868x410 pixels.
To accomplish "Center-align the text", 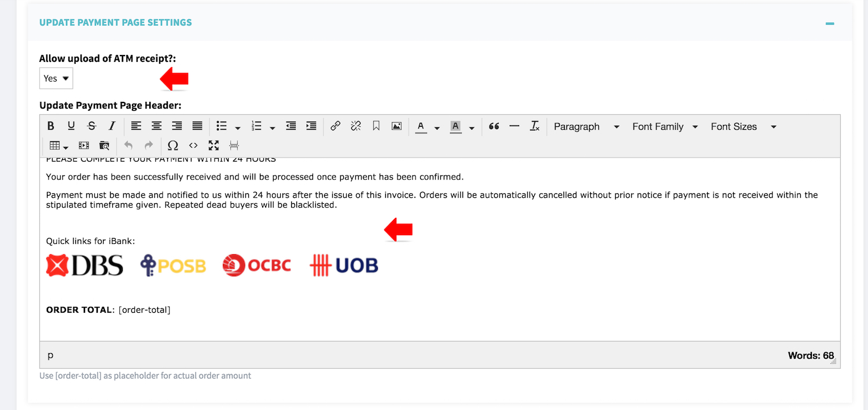I will point(156,126).
